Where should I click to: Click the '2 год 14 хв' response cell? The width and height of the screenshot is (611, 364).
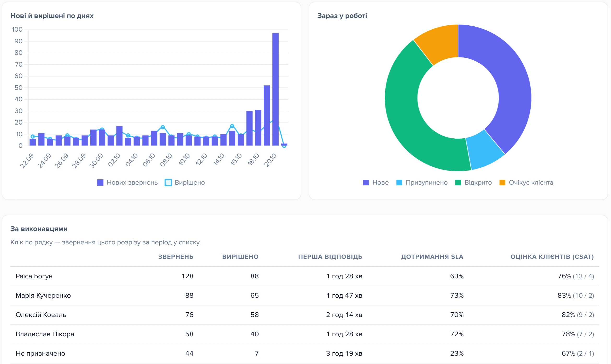pyautogui.click(x=344, y=315)
